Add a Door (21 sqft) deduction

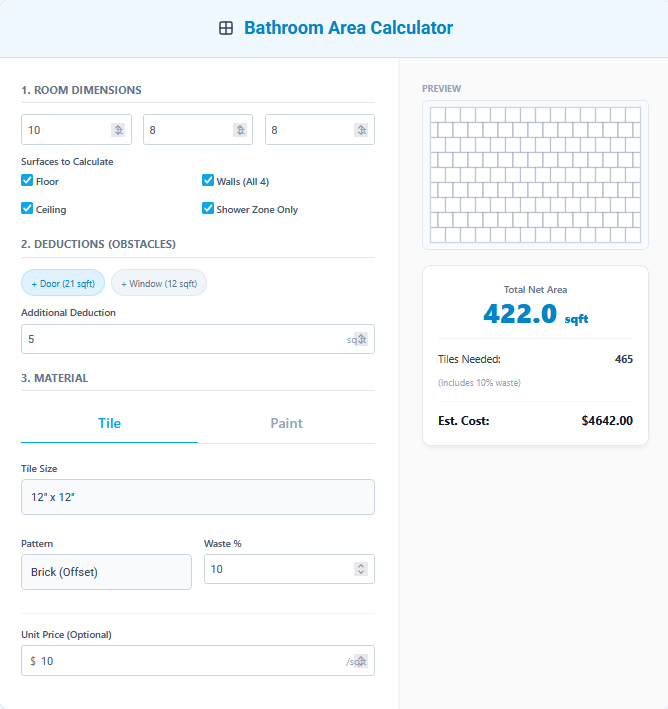click(63, 283)
